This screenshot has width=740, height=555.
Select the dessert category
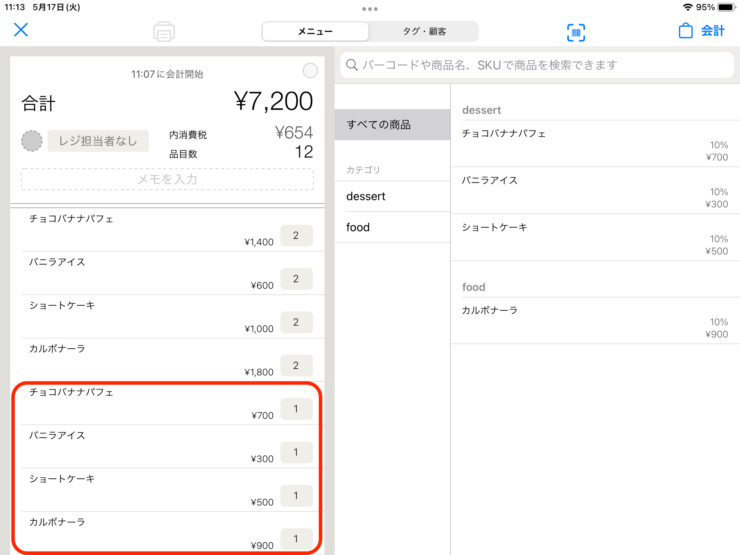pos(392,196)
